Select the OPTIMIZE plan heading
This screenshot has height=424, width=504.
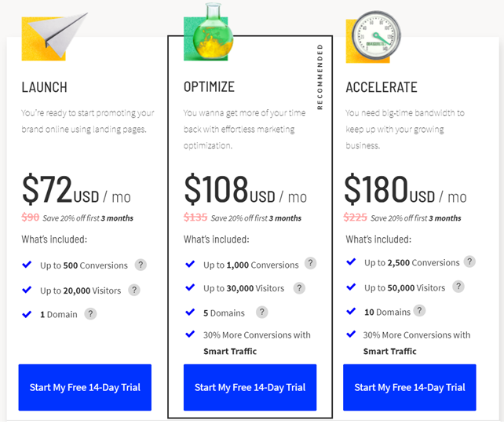(209, 87)
